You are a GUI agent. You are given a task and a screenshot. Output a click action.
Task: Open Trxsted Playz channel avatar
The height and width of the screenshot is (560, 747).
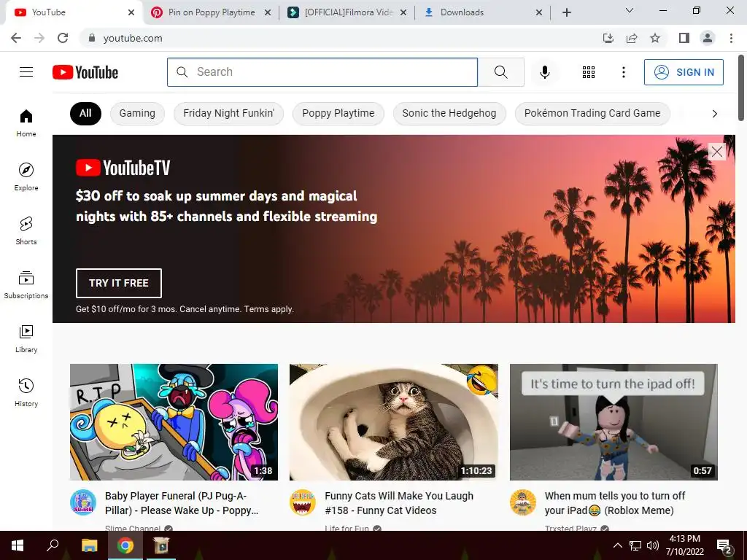click(x=522, y=502)
